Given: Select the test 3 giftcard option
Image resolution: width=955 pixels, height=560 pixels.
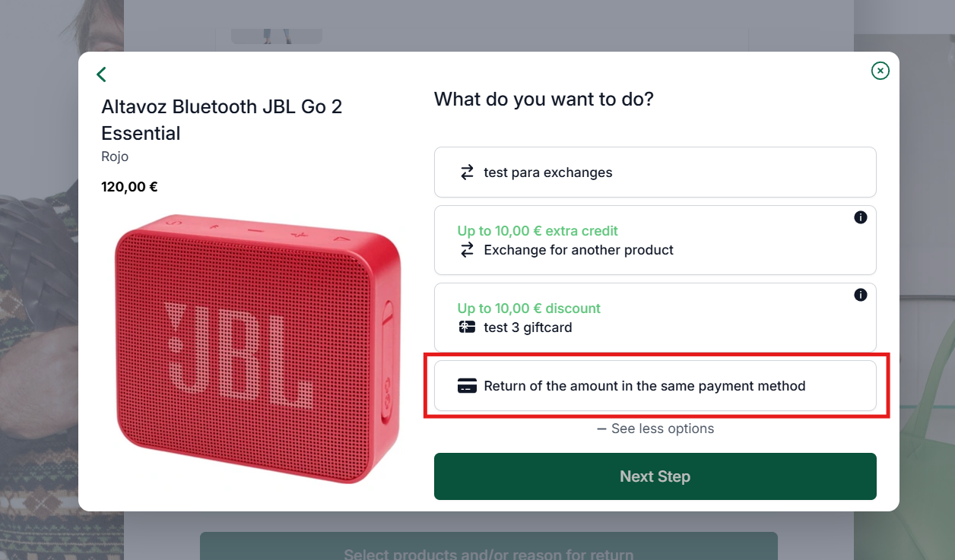Looking at the screenshot, I should point(655,318).
